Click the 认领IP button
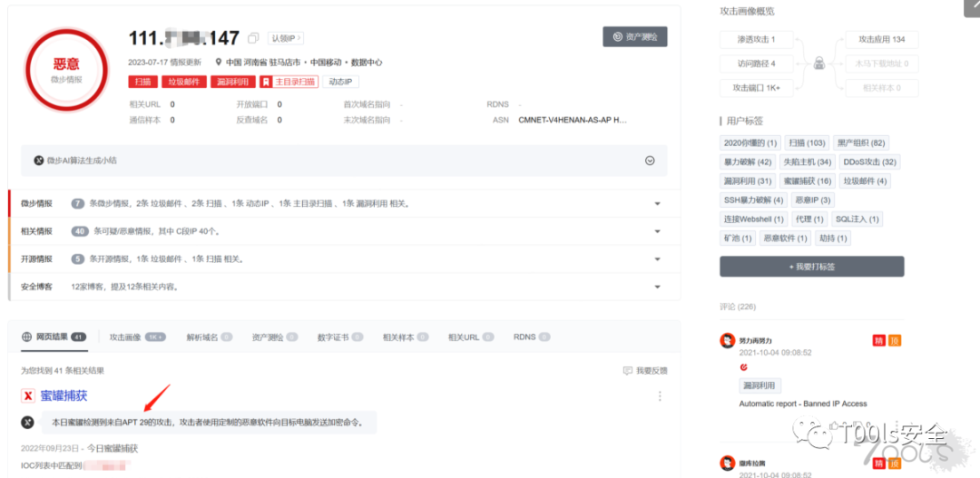 (286, 38)
